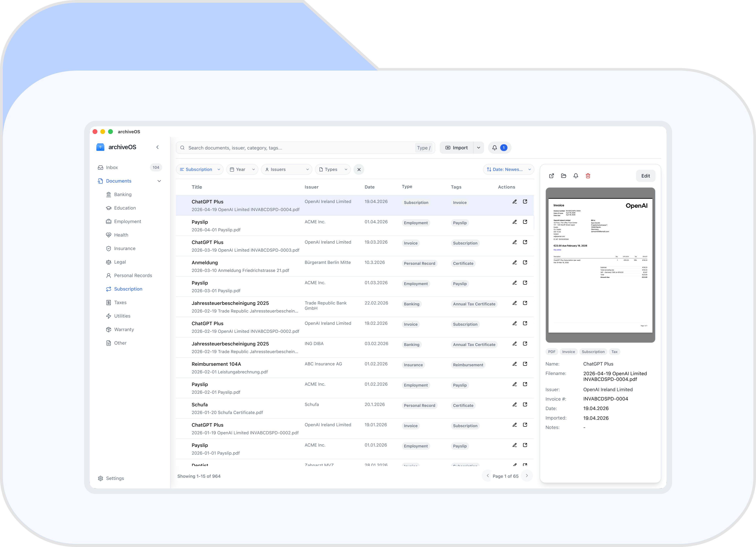Open the Payslip 01.04.2026 row externally

(525, 222)
